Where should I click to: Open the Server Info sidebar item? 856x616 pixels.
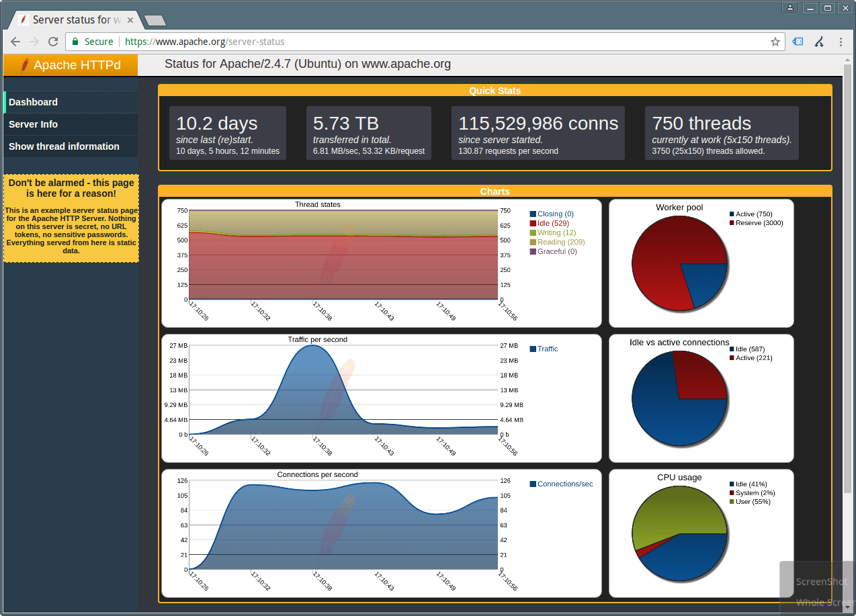coord(71,124)
